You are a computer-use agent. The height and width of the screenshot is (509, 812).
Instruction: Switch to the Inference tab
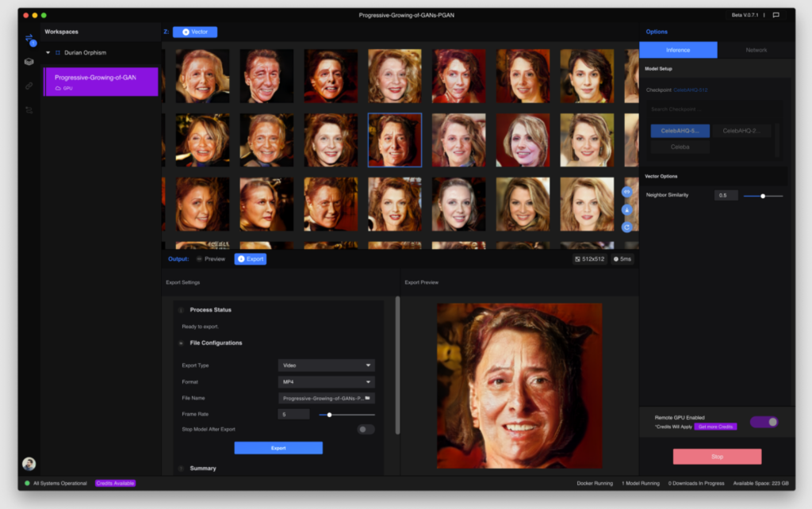[x=678, y=50]
